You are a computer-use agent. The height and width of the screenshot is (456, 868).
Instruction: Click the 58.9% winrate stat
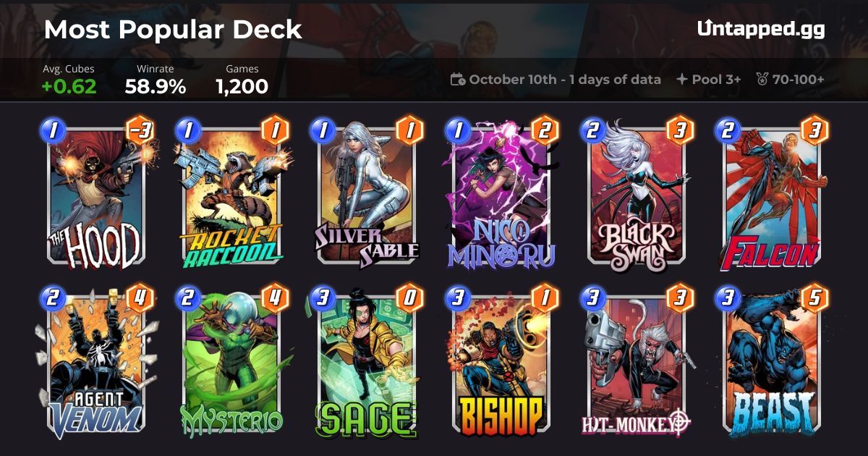[x=155, y=87]
